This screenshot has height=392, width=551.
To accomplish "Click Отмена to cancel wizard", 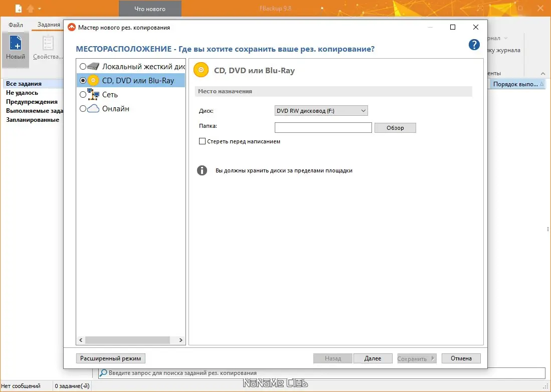I will (x=461, y=358).
